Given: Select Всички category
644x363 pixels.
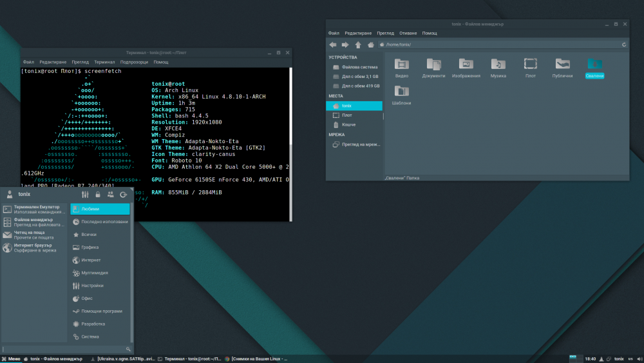Looking at the screenshot, I should click(100, 234).
